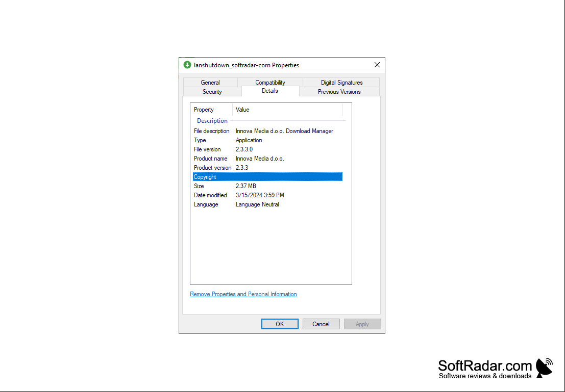Screen dimensions: 565x392
Task: Click the 3/15/2024 3:59 PM value
Action: pos(260,195)
